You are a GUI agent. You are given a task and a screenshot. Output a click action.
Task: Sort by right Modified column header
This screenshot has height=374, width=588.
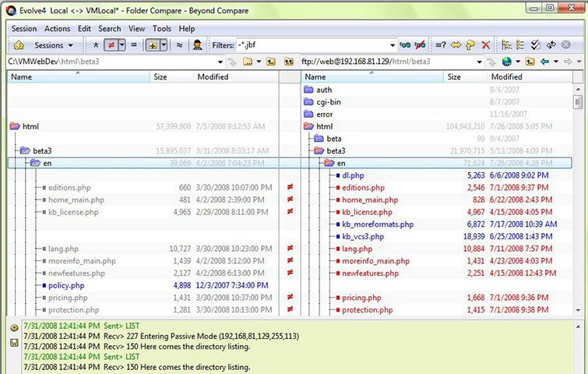point(530,77)
